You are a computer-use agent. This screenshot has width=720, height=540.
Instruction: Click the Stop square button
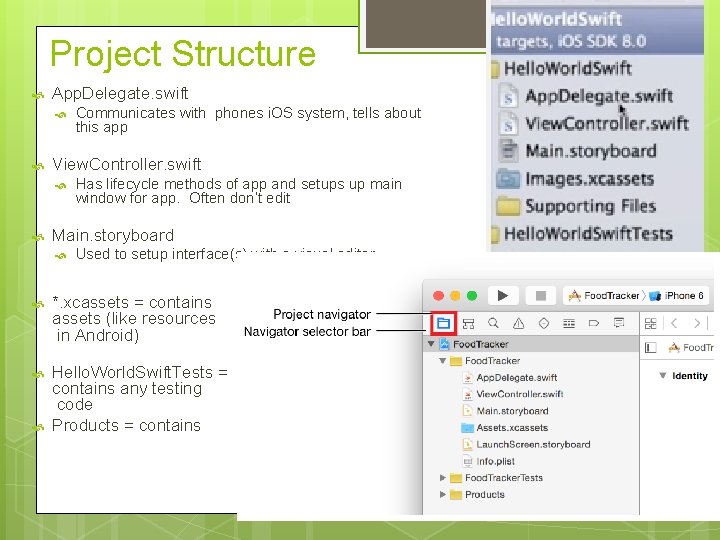point(541,296)
